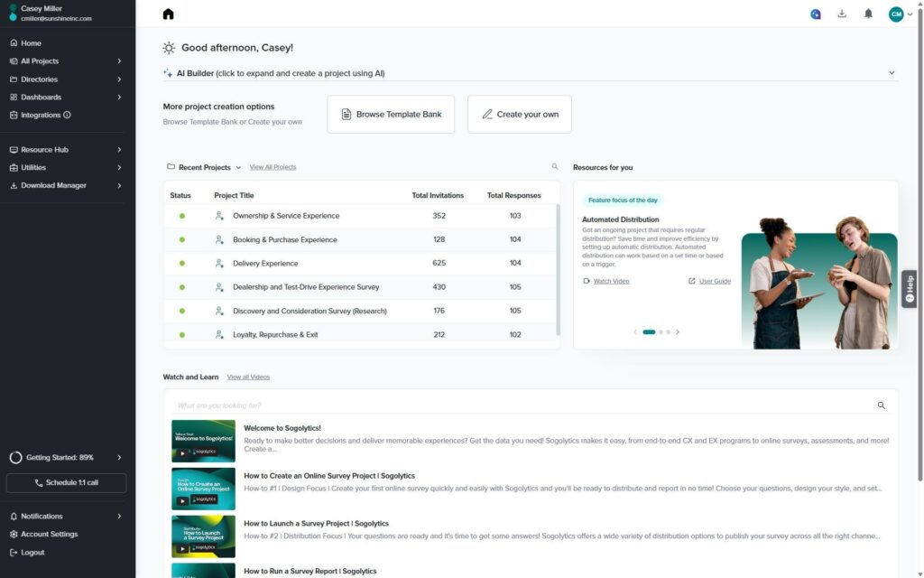Screen dimensions: 924x578
Task: Expand the All Projects chevron
Action: click(119, 61)
